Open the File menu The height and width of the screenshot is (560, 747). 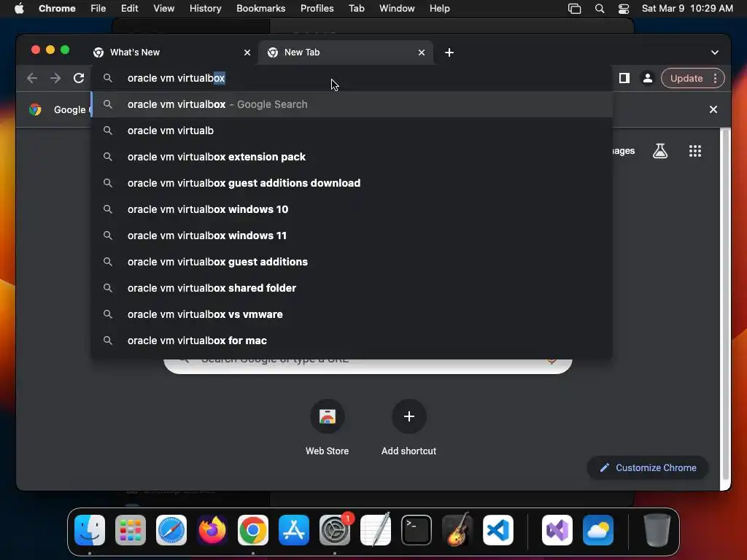click(x=98, y=9)
